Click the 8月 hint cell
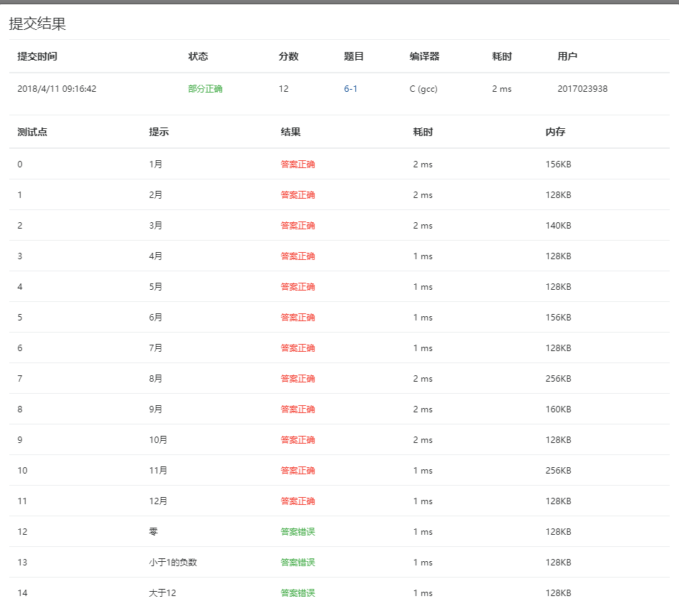679x616 pixels. pos(156,379)
